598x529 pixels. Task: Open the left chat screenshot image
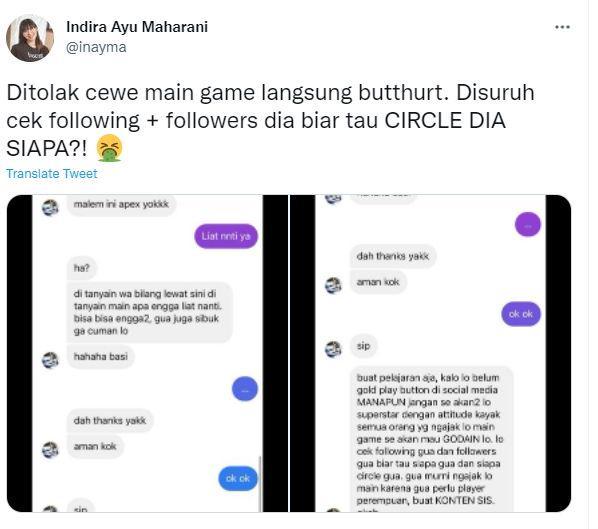coord(147,354)
